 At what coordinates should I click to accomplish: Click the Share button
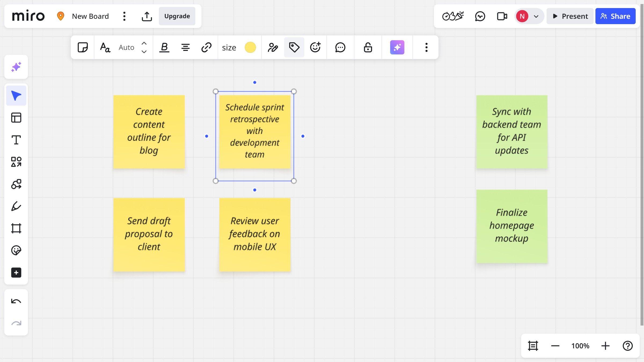(x=615, y=16)
